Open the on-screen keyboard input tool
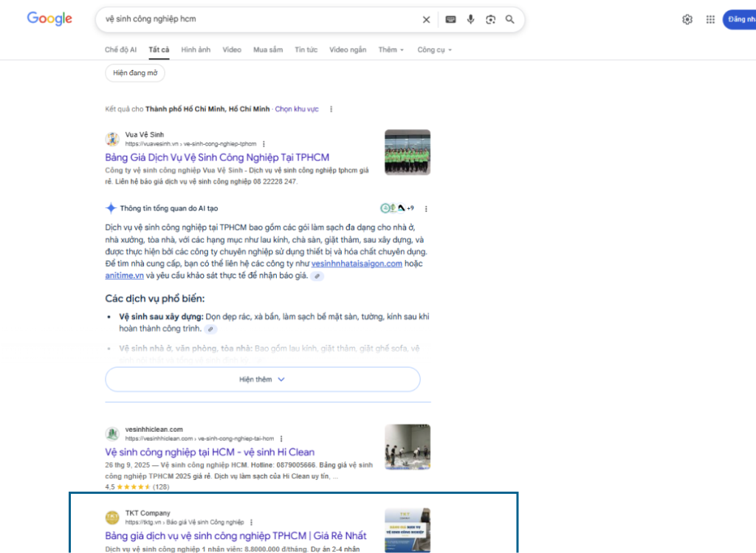Image resolution: width=756 pixels, height=553 pixels. [450, 20]
